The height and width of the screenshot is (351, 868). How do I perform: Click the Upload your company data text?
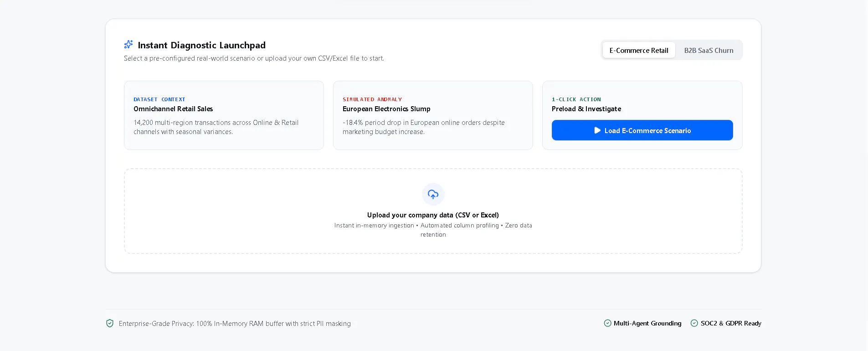tap(433, 215)
